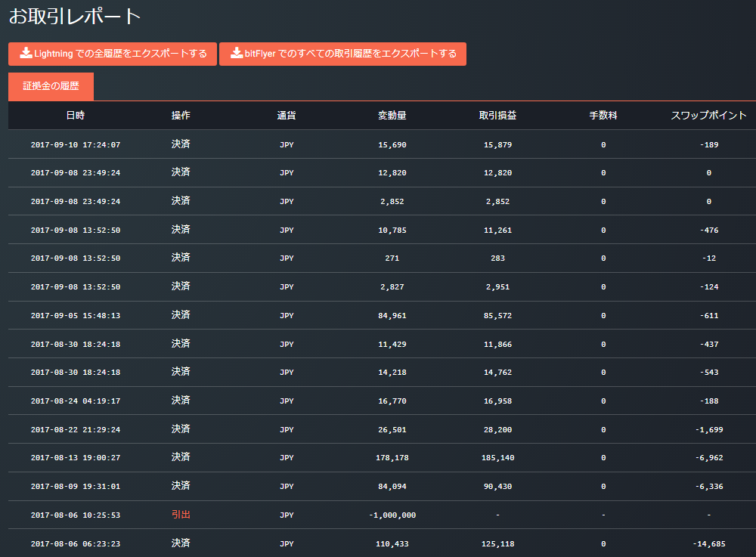Export all Lightning history via button text
Image resolution: width=756 pixels, height=557 pixels.
tap(121, 54)
